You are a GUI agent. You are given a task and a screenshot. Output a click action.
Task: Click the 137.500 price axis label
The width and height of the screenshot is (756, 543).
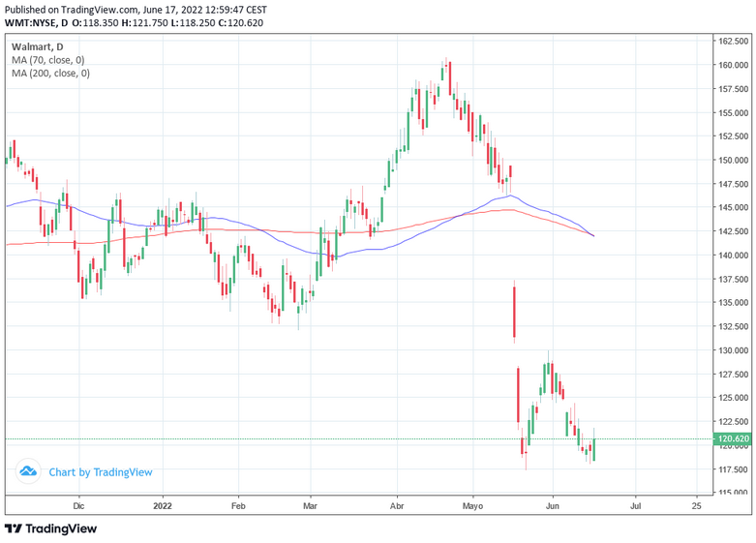click(734, 279)
